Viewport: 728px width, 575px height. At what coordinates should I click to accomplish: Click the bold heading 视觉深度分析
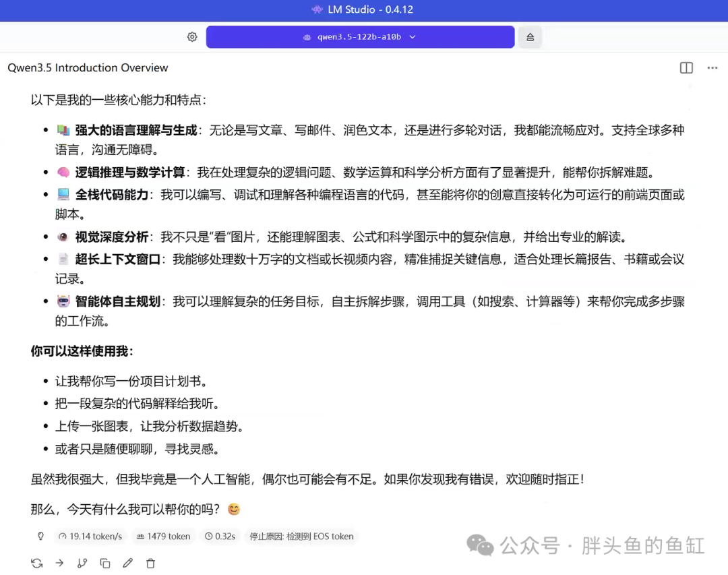tap(112, 237)
